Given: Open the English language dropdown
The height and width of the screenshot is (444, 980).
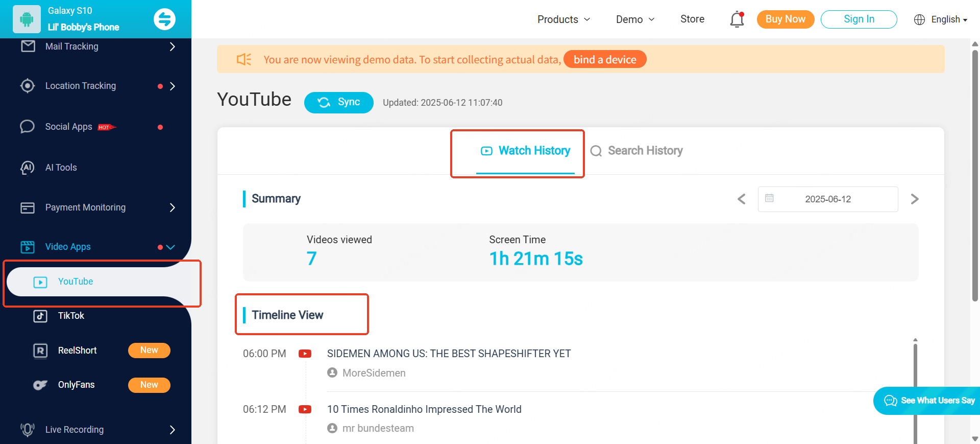Looking at the screenshot, I should [949, 19].
